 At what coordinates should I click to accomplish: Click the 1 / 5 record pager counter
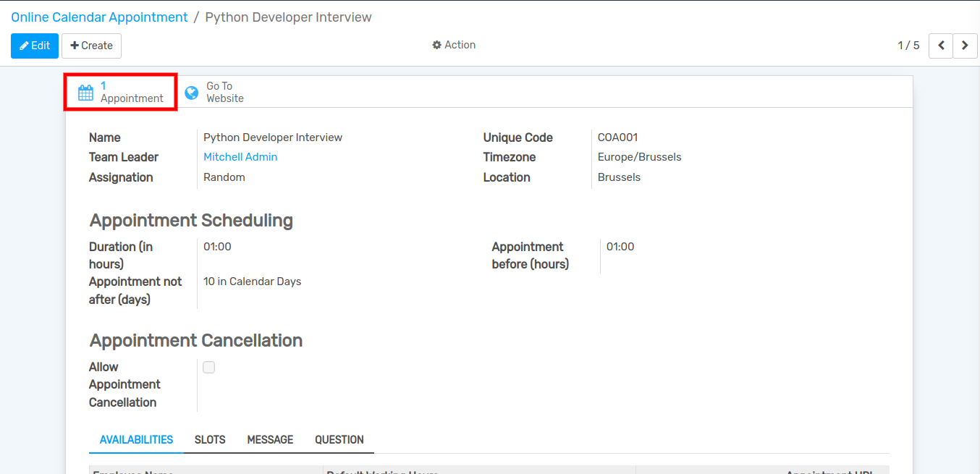coord(908,46)
